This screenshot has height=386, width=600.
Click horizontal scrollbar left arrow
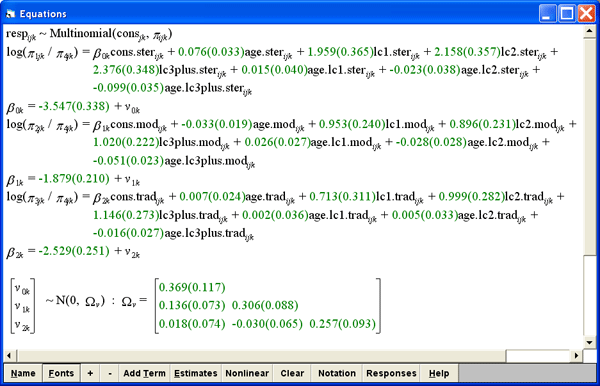(9, 355)
